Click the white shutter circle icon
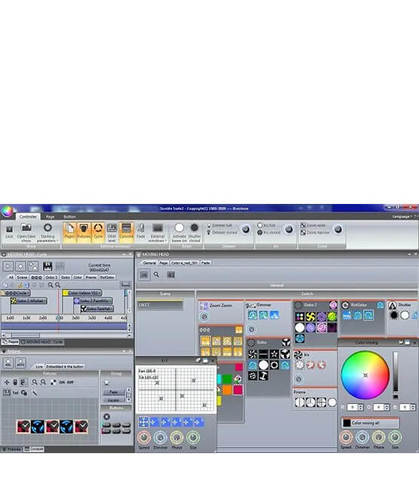This screenshot has height=500, width=419. click(x=405, y=315)
